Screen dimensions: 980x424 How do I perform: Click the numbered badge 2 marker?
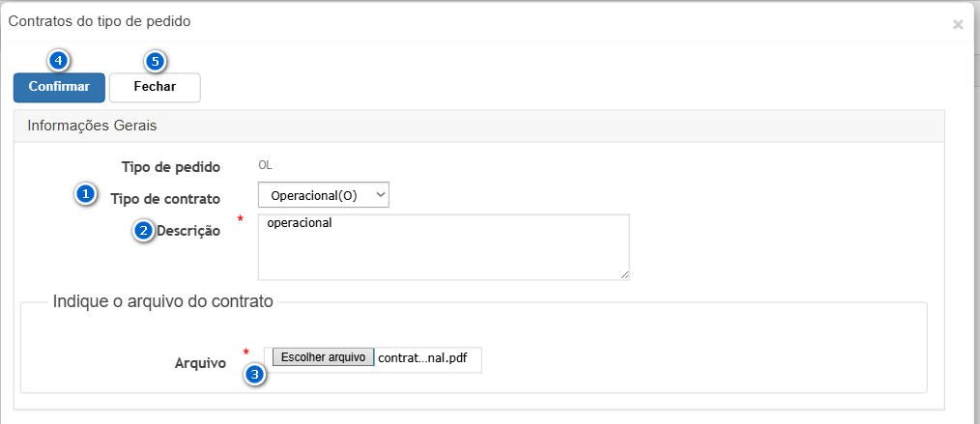tap(144, 230)
